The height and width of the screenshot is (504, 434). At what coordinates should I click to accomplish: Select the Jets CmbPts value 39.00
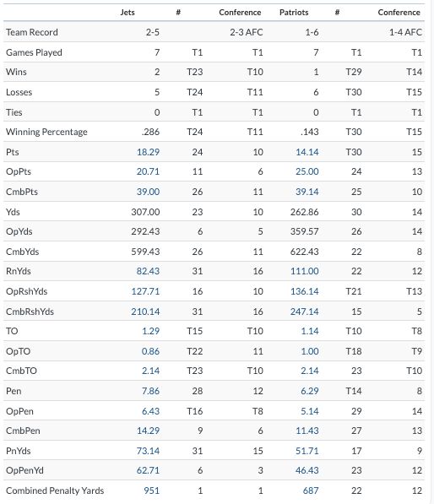[x=149, y=192]
